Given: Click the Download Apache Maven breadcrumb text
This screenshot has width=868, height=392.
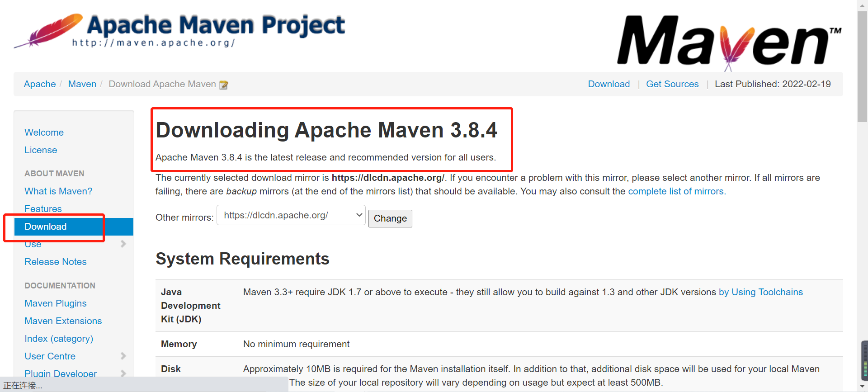Looking at the screenshot, I should click(x=162, y=84).
